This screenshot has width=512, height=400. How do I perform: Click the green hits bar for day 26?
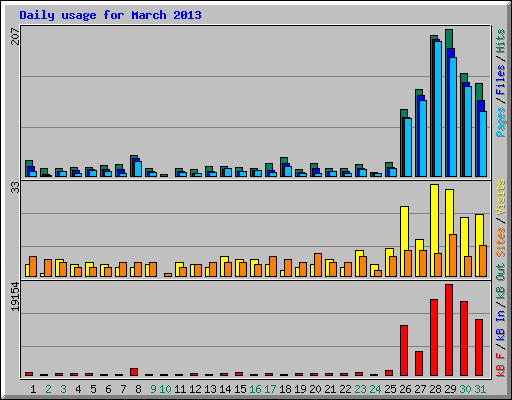pyautogui.click(x=404, y=113)
